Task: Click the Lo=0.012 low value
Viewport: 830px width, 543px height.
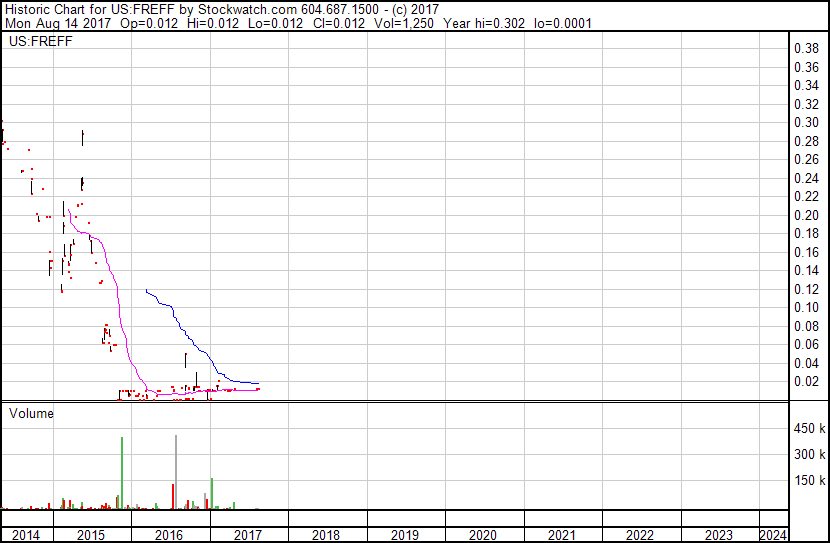Action: point(275,23)
